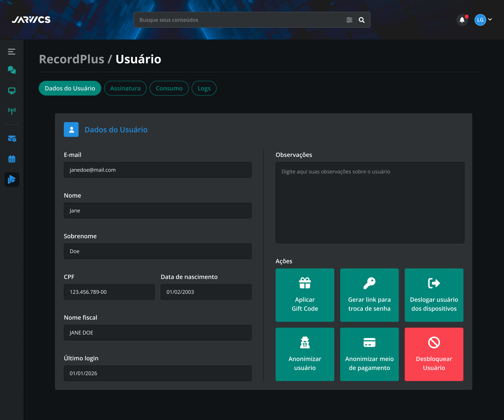Open the broadcast antenna sidebar icon
The width and height of the screenshot is (504, 420).
click(12, 111)
